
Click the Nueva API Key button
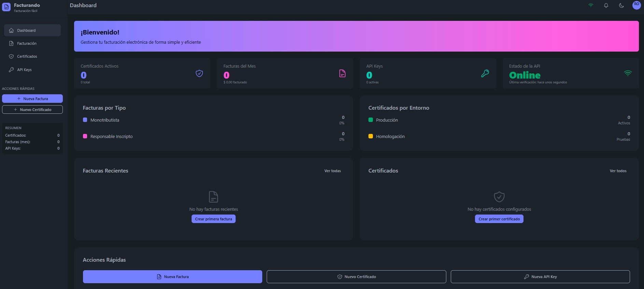pos(540,277)
